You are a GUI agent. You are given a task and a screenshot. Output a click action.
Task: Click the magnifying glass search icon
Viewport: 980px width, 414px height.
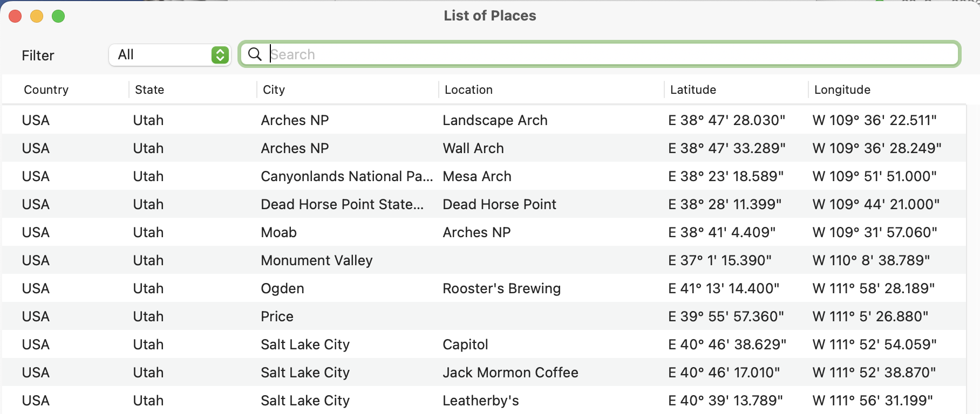(x=255, y=54)
